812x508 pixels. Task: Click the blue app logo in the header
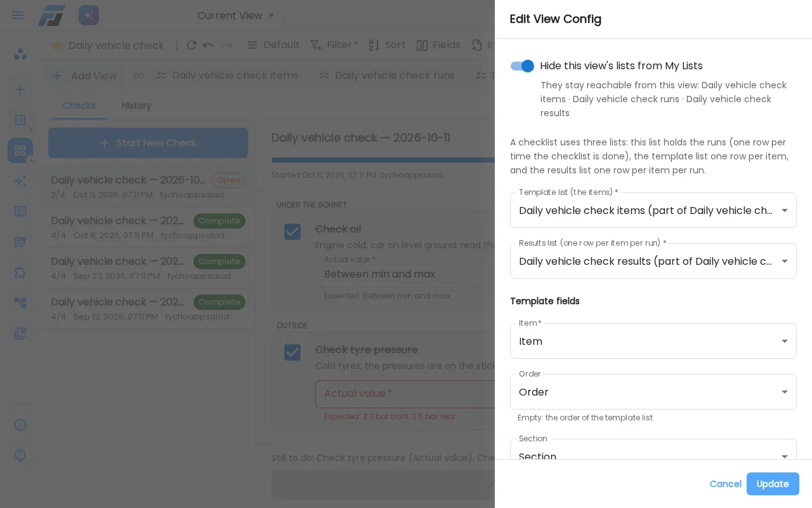pyautogui.click(x=51, y=15)
